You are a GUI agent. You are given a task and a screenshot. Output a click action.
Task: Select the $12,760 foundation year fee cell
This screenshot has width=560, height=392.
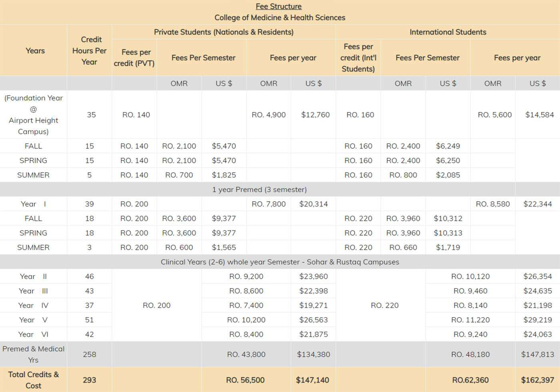coord(315,115)
